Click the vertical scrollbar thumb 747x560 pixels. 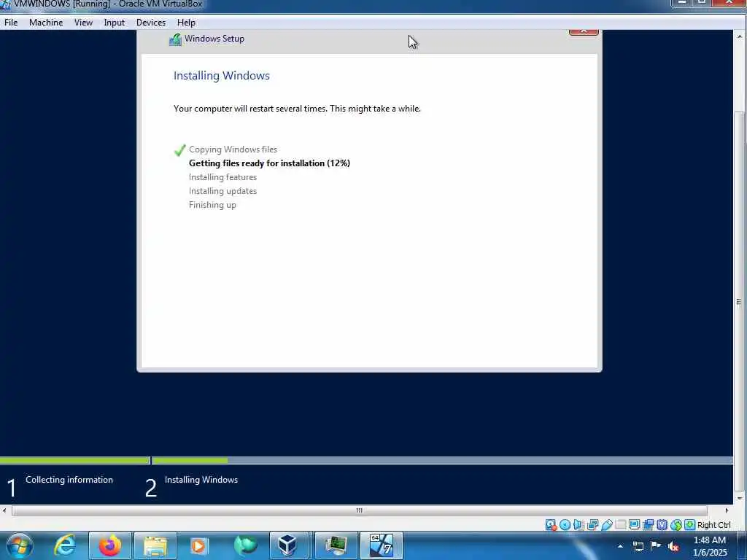click(x=739, y=301)
